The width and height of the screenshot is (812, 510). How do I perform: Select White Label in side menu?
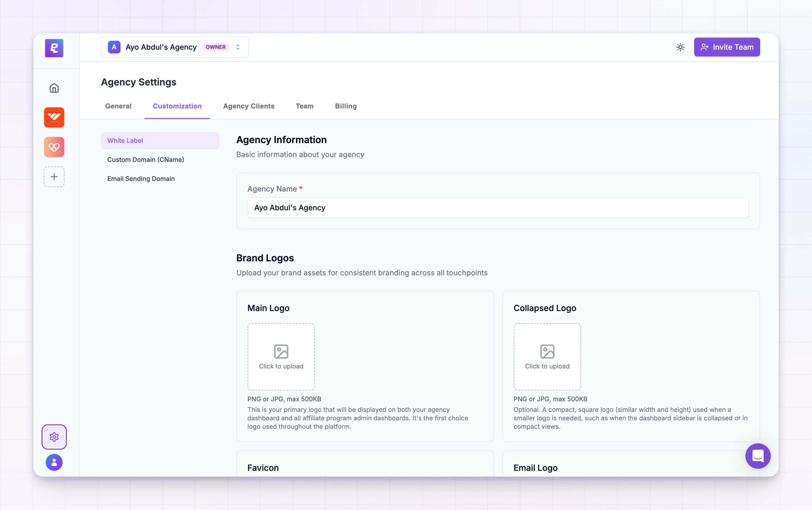coord(160,141)
